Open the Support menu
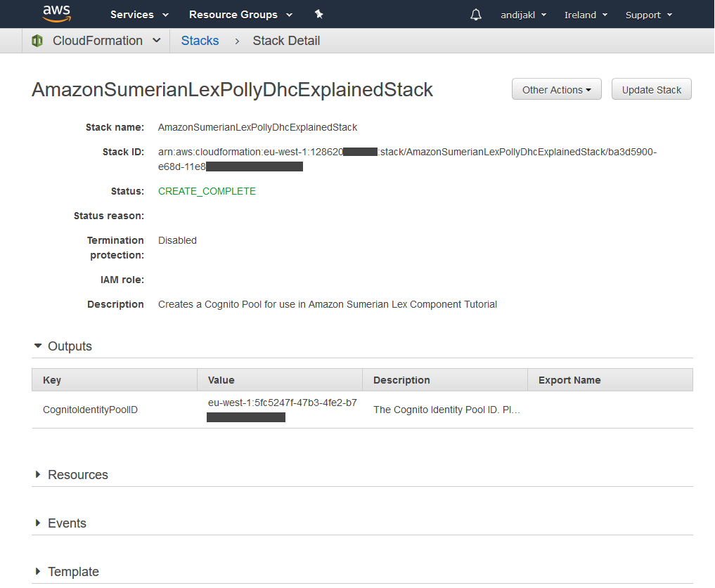The width and height of the screenshot is (715, 588). tap(648, 15)
